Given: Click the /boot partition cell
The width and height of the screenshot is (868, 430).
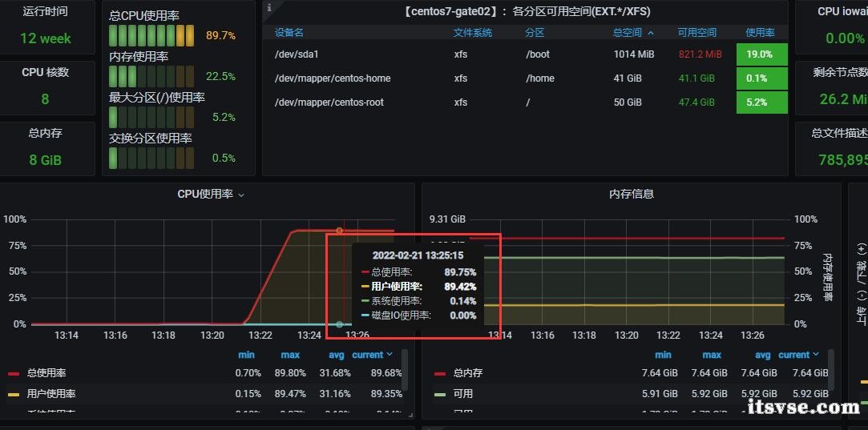Looking at the screenshot, I should (x=538, y=54).
